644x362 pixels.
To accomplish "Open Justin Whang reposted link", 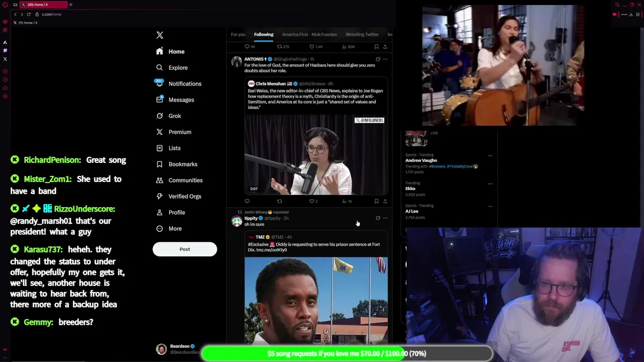I will pos(267,212).
